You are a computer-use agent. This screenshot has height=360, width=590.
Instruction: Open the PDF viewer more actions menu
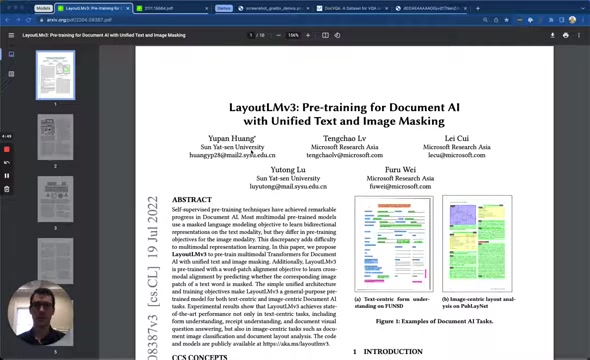tap(579, 35)
